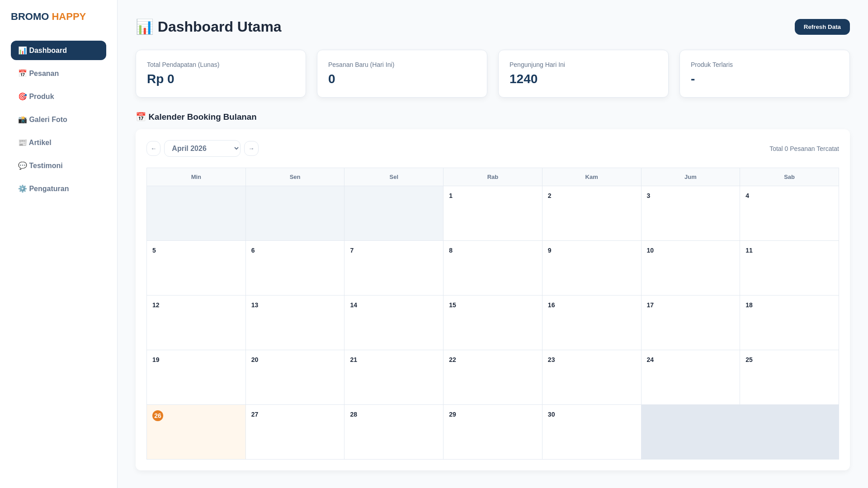Click the BROMO HAPPY logo
The width and height of the screenshot is (868, 488).
[x=48, y=17]
